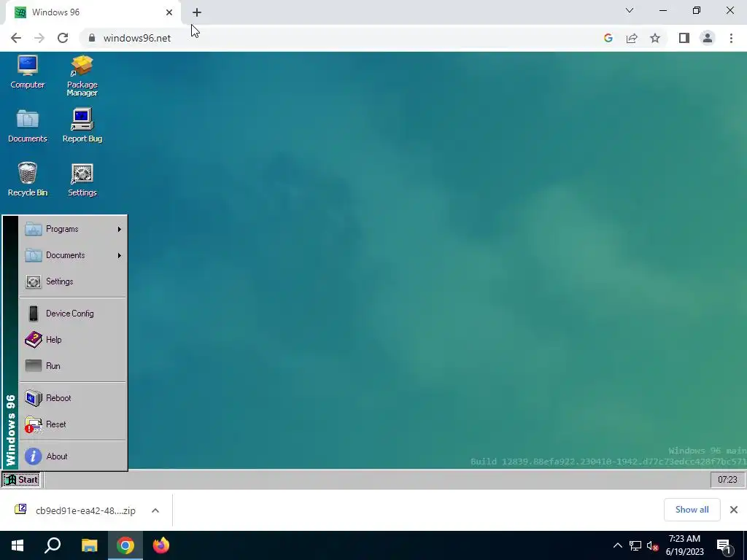747x560 pixels.
Task: Click Show all downloads
Action: [x=692, y=510]
